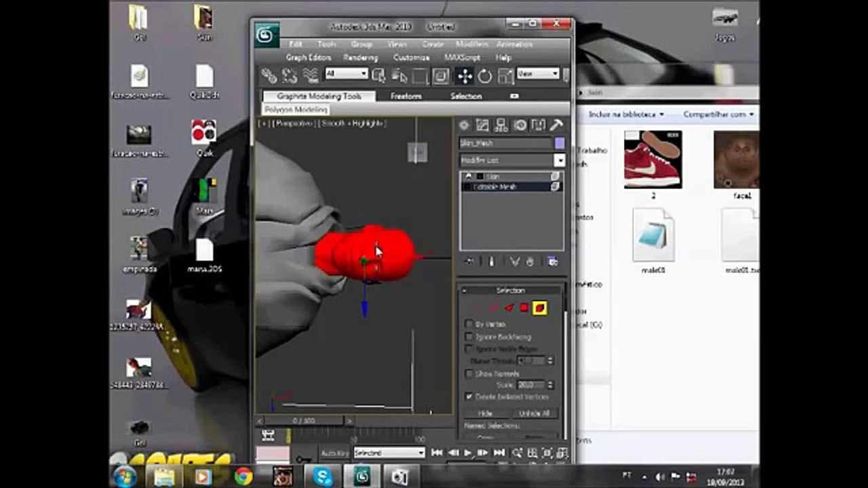Remove modifier from the stack

[x=530, y=262]
